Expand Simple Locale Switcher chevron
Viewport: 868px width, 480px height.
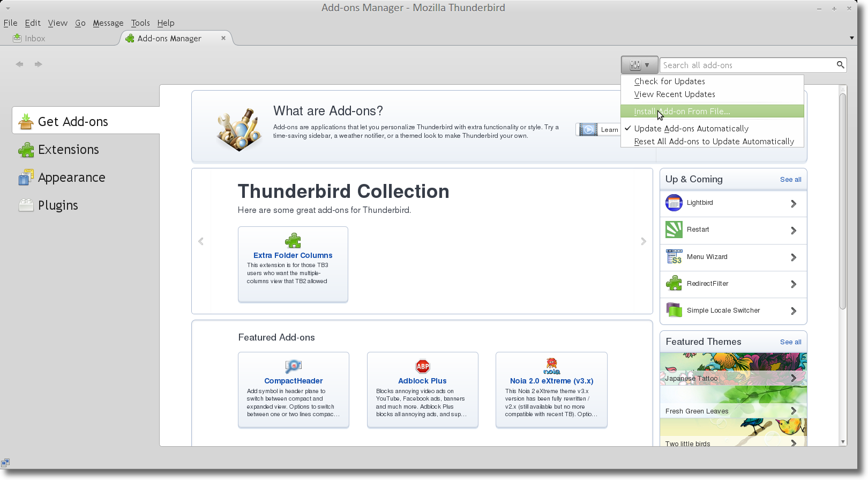[x=794, y=311]
